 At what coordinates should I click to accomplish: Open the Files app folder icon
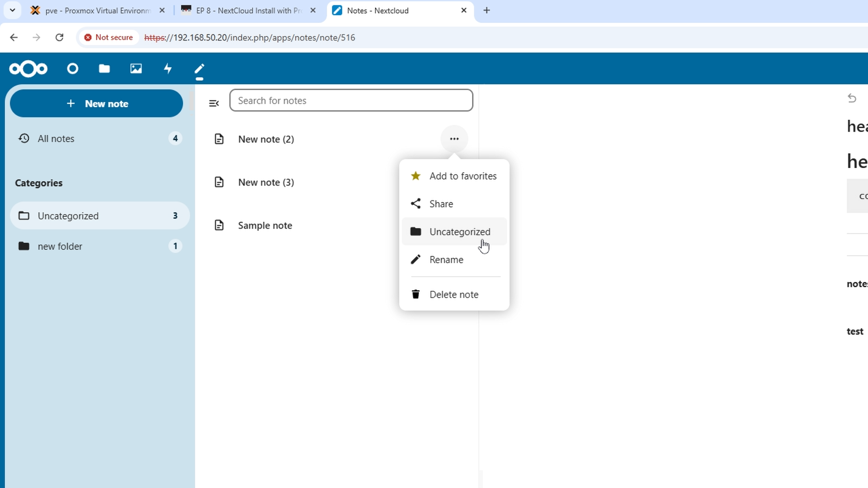104,69
